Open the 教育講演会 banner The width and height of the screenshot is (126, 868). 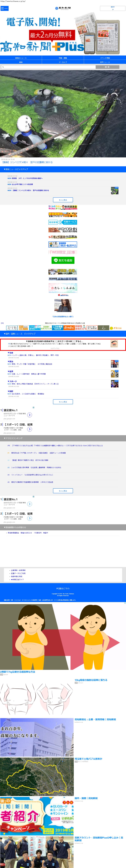point(63,208)
